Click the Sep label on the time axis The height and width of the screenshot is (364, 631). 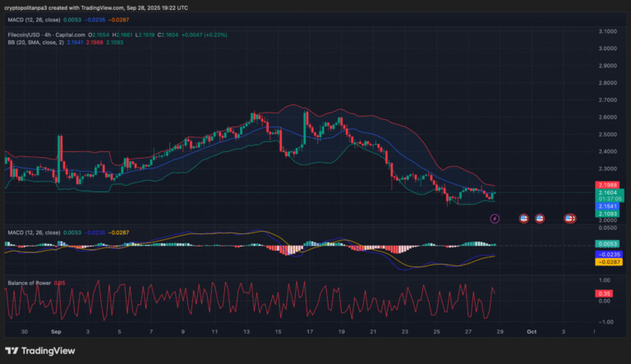pyautogui.click(x=56, y=330)
